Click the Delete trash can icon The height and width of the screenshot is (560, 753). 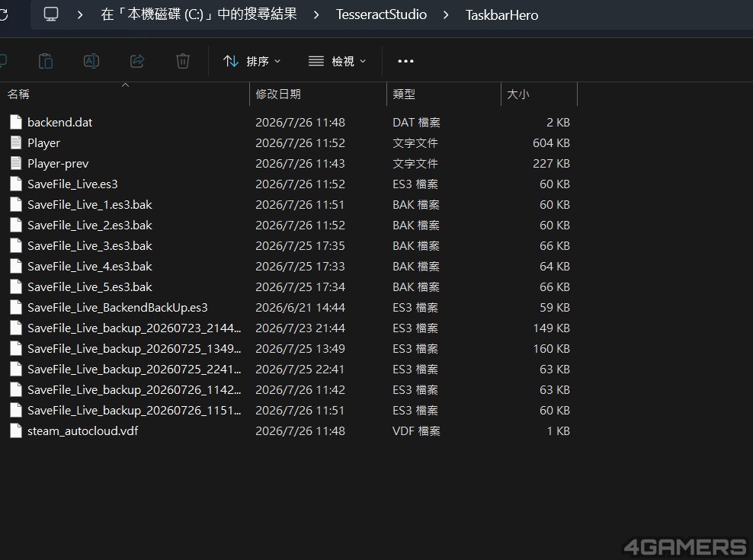[183, 61]
